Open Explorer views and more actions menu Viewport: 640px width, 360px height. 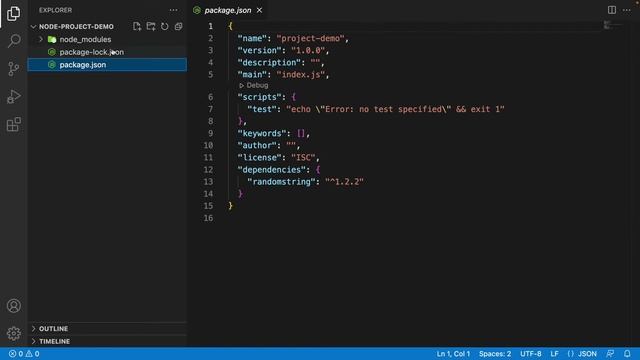pos(173,10)
